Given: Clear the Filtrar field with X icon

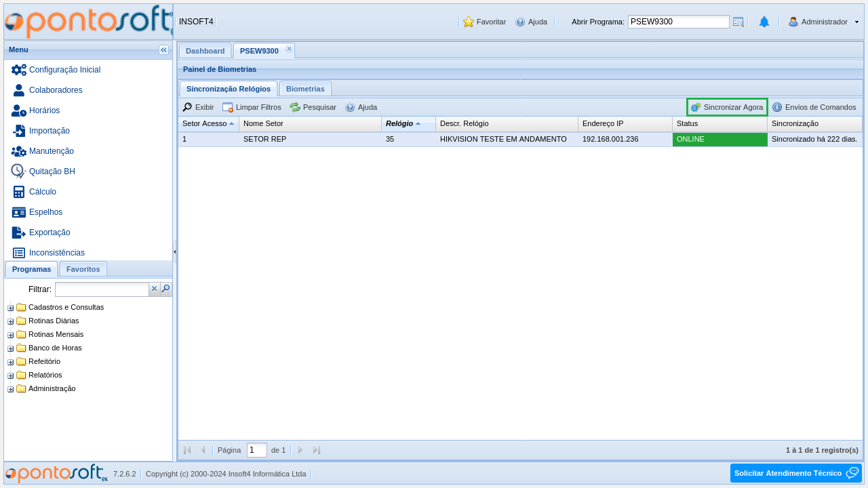Looking at the screenshot, I should click(154, 289).
